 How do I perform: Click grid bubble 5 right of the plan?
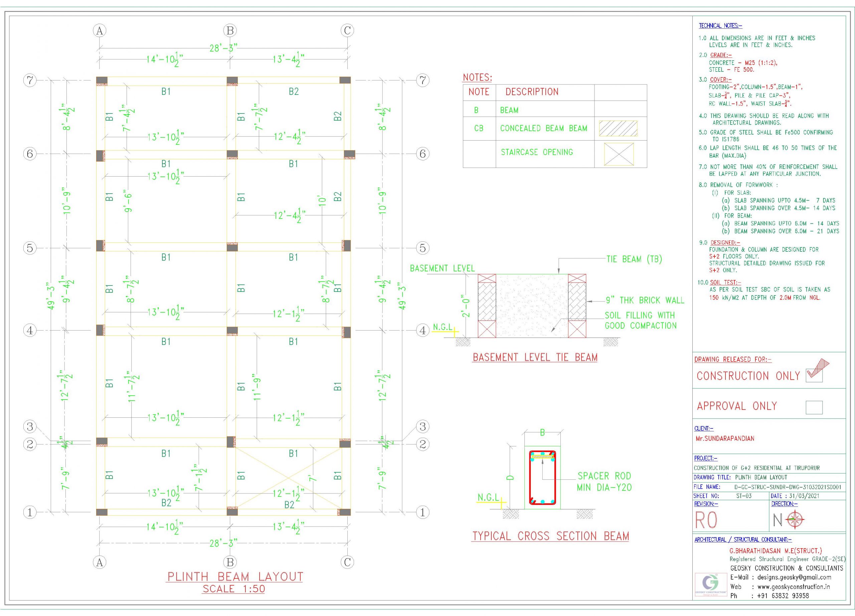pyautogui.click(x=422, y=248)
